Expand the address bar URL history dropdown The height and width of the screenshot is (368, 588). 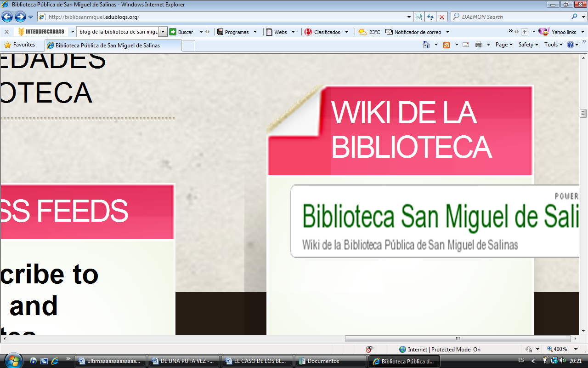point(409,17)
